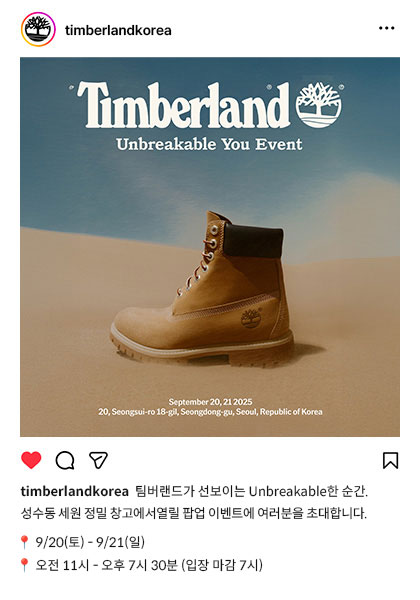Image resolution: width=420 pixels, height=600 pixels.
Task: Click the Seongsui-ro address line in the image
Action: coord(210,412)
